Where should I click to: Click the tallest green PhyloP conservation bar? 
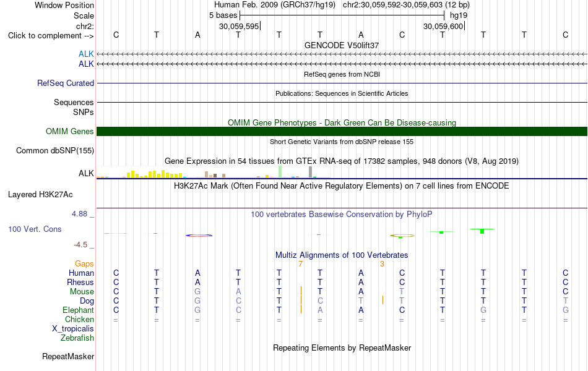482,231
